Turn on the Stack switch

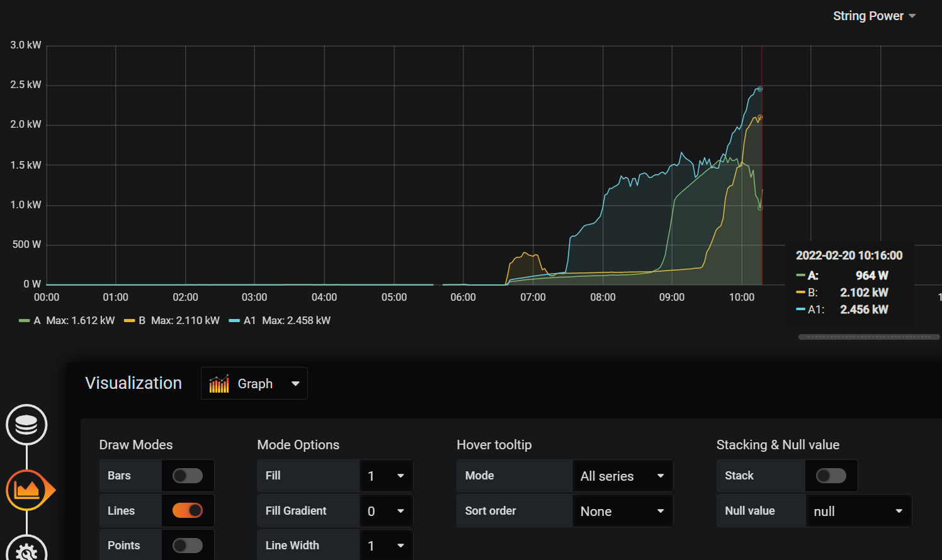click(831, 476)
